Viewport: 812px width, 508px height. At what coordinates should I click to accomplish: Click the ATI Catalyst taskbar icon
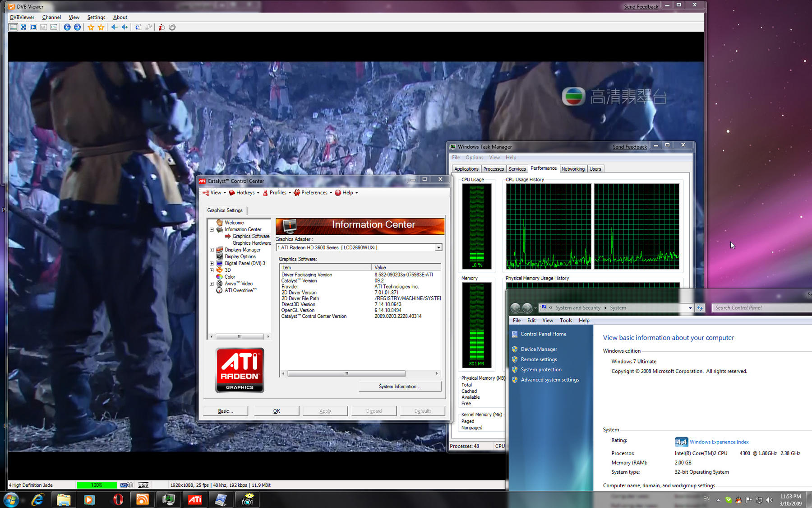[195, 499]
